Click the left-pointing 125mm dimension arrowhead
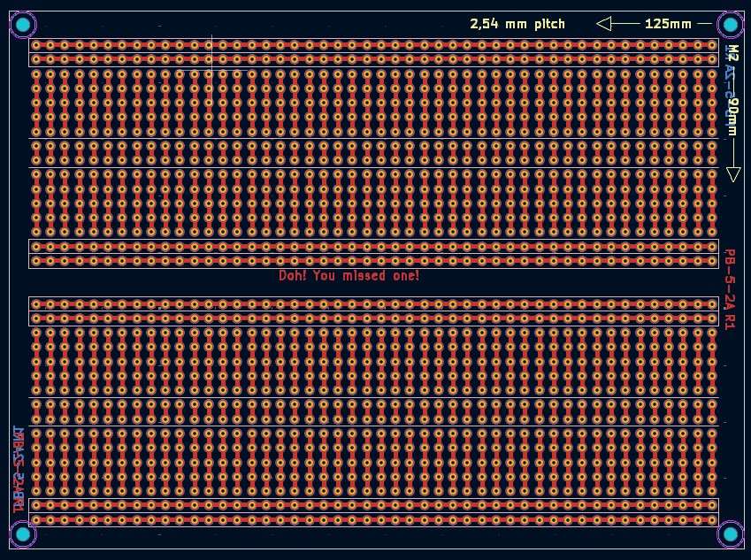 pyautogui.click(x=604, y=24)
